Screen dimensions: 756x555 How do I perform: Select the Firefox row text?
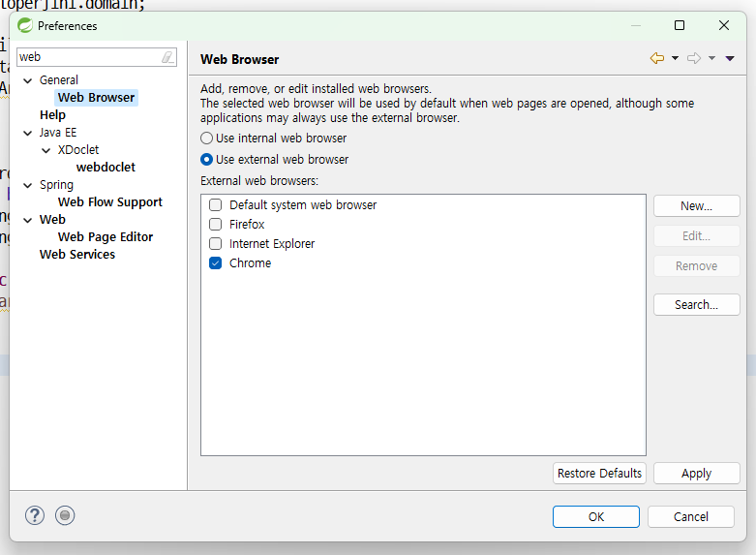[x=247, y=225]
